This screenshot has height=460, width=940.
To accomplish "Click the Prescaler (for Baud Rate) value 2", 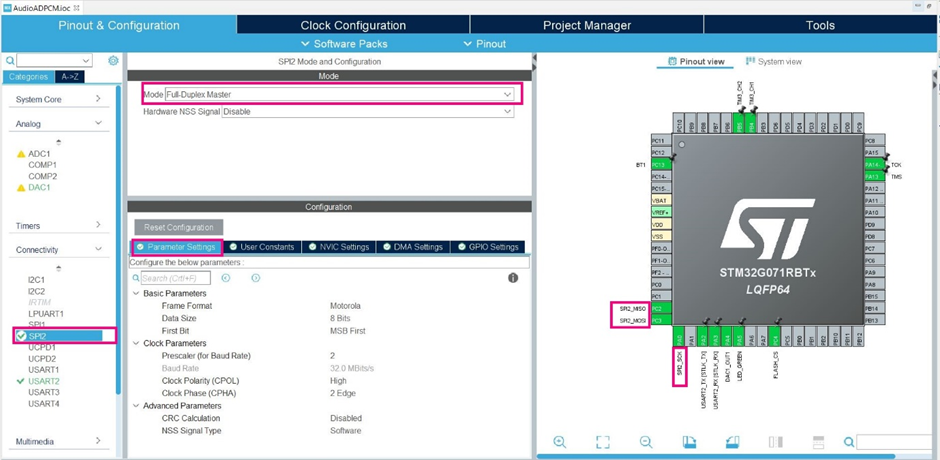I will click(333, 356).
